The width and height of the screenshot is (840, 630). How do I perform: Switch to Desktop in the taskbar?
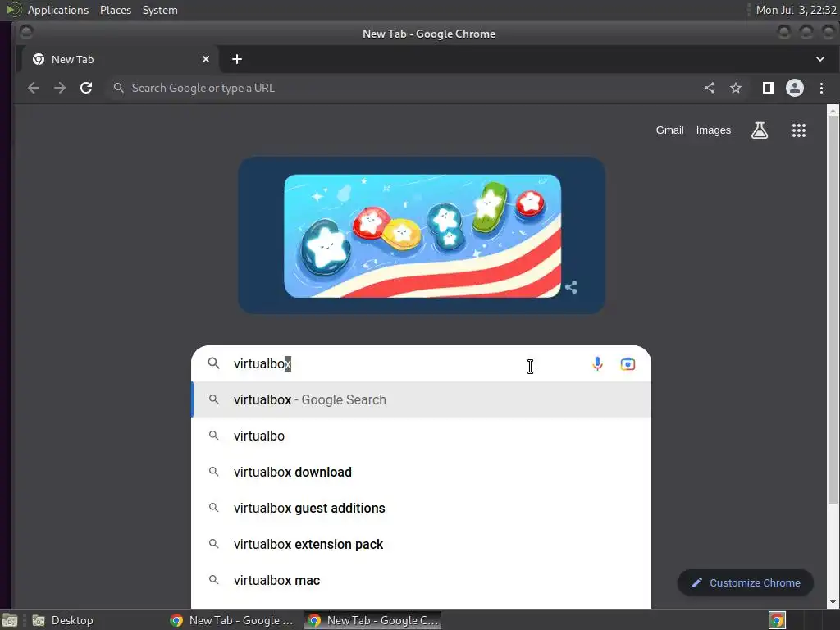click(63, 620)
